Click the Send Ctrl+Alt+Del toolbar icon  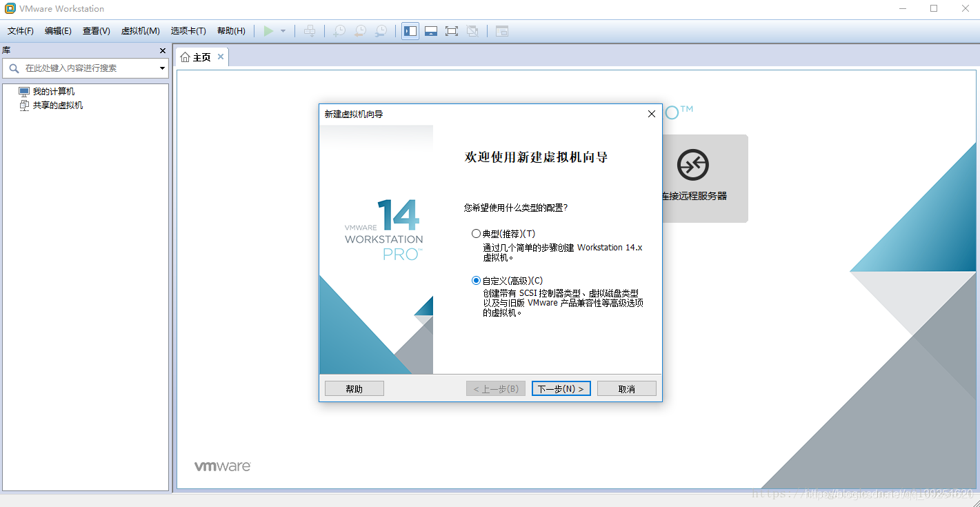click(310, 30)
